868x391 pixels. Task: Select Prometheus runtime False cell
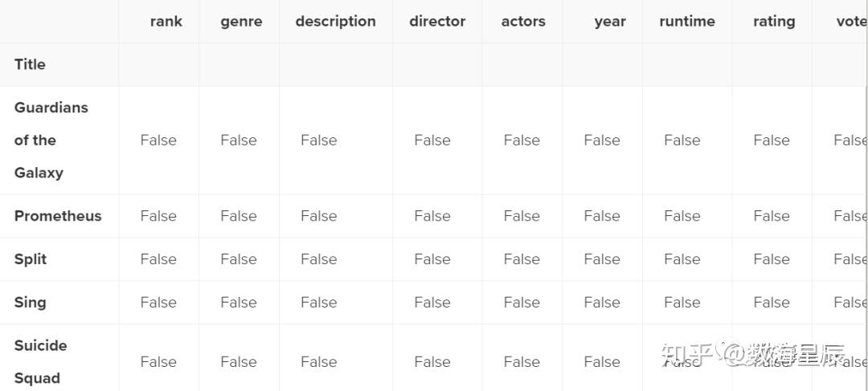coord(682,216)
